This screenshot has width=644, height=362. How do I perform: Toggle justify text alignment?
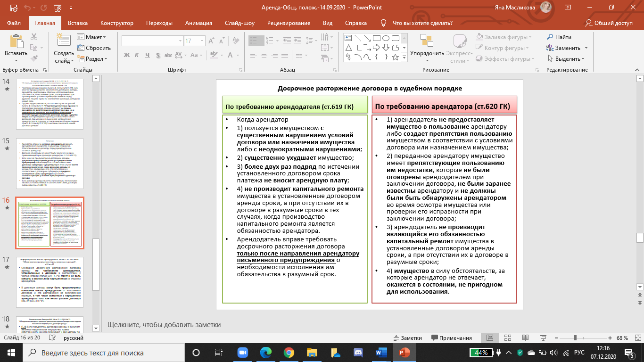pos(285,55)
